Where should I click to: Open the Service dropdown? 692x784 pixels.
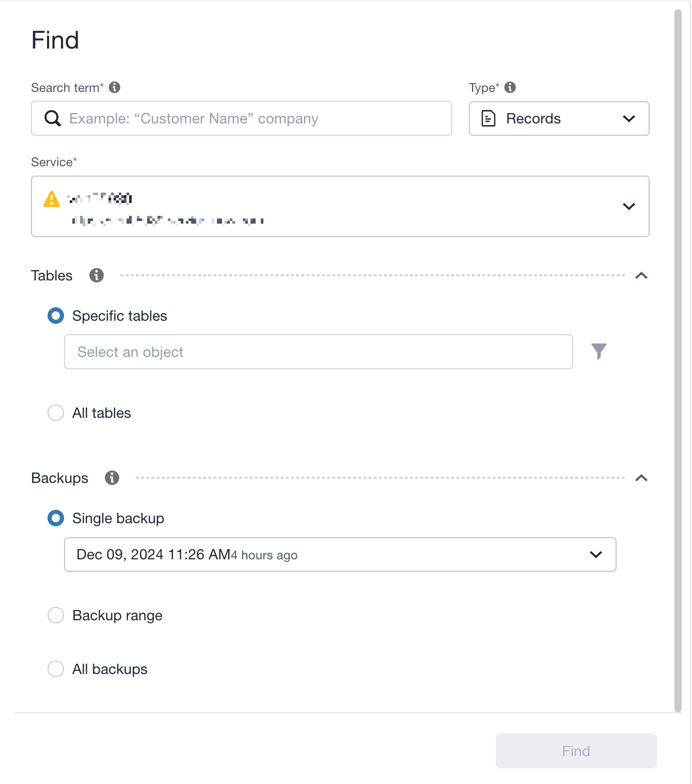click(x=629, y=206)
